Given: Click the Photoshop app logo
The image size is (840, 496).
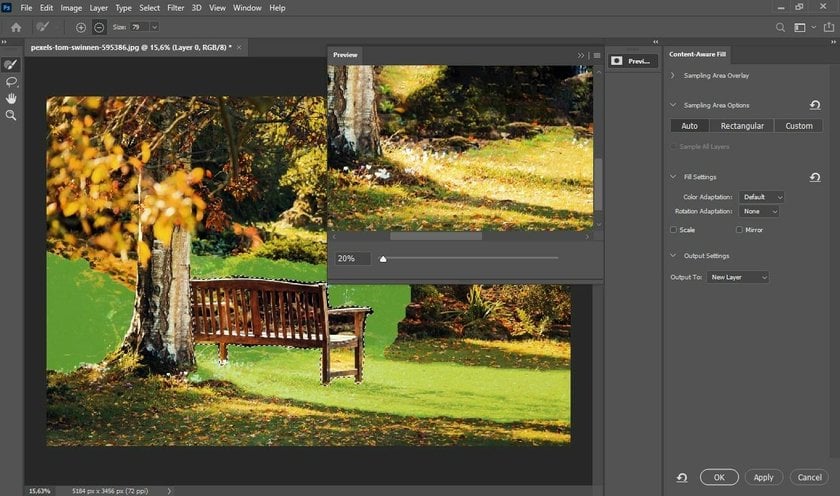Looking at the screenshot, I should [7, 7].
